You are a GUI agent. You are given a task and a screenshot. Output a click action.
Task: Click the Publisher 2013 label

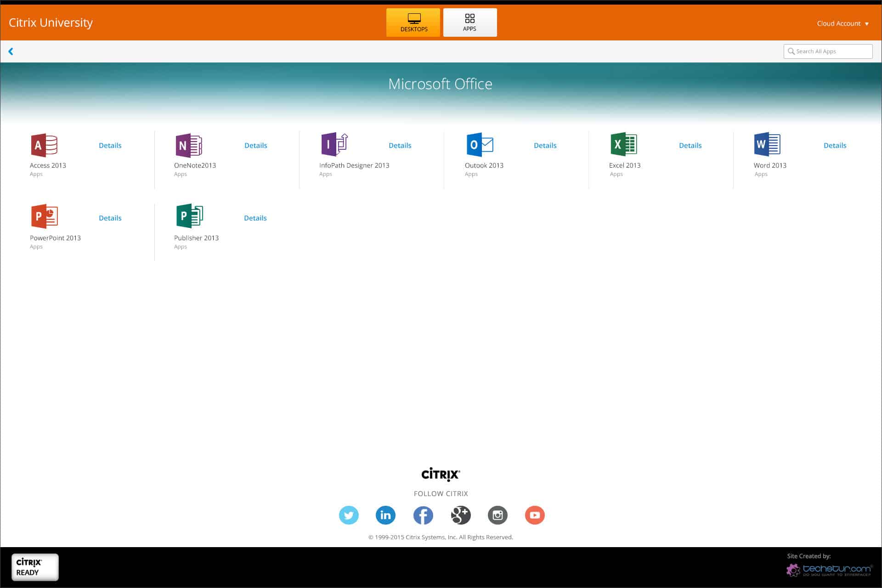196,238
